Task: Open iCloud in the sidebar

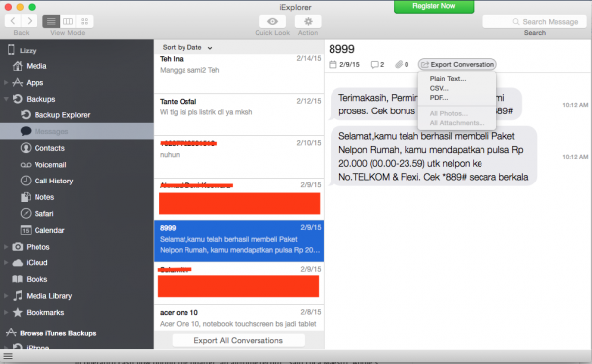Action: pyautogui.click(x=37, y=262)
